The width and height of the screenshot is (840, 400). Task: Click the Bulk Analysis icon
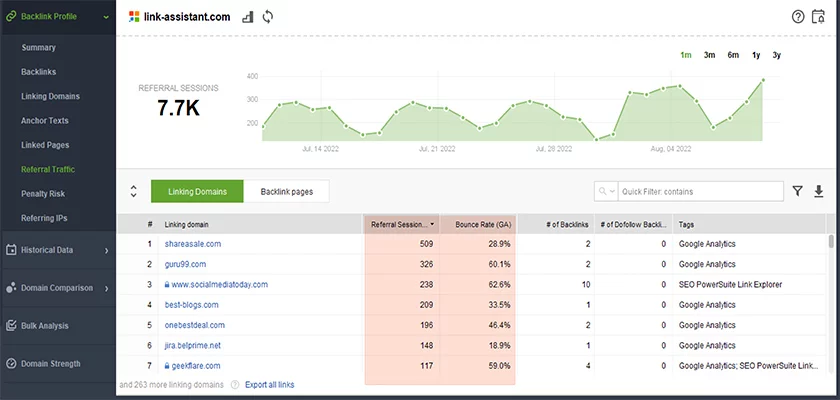[11, 326]
